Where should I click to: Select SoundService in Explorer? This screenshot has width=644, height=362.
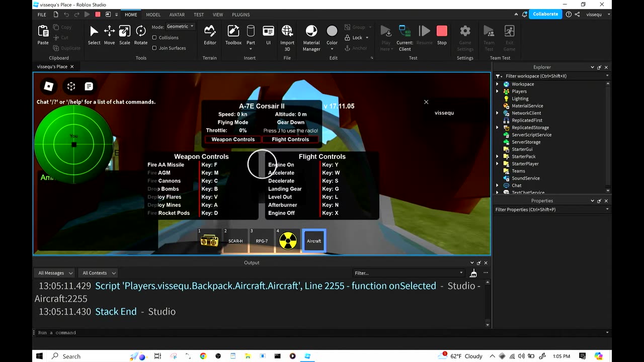point(525,178)
